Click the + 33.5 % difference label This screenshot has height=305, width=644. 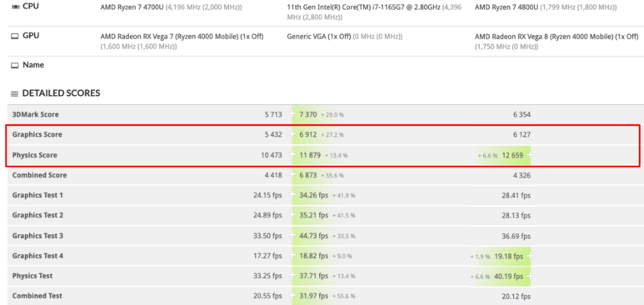pyautogui.click(x=344, y=237)
